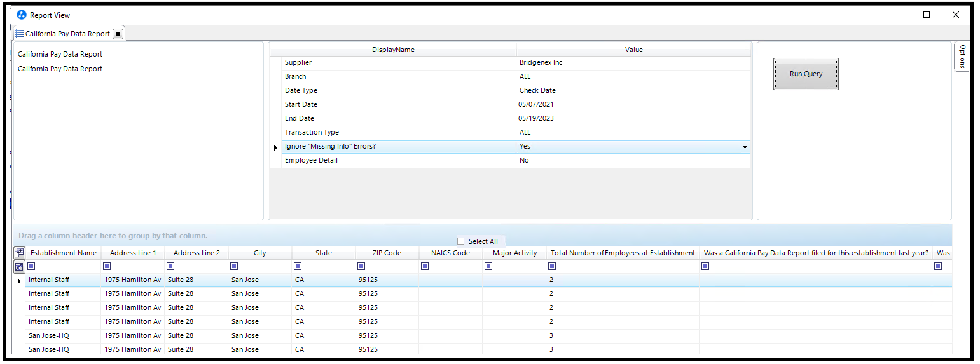The height and width of the screenshot is (364, 980).
Task: Sort by City column header
Action: (260, 253)
